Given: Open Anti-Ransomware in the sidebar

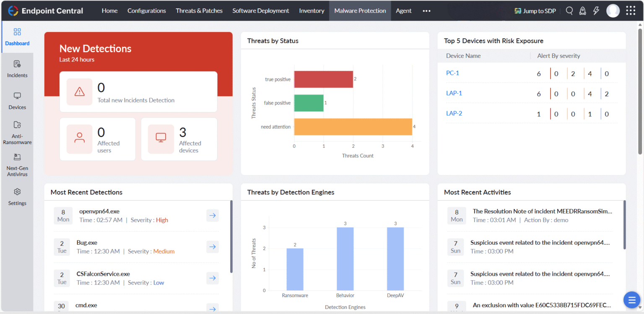Looking at the screenshot, I should click(17, 133).
